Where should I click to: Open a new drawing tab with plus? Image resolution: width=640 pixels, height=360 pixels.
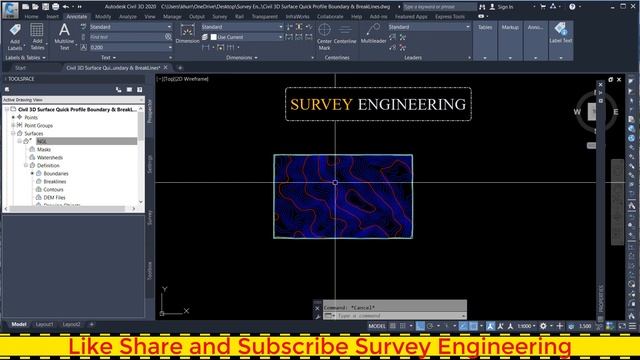click(x=180, y=68)
